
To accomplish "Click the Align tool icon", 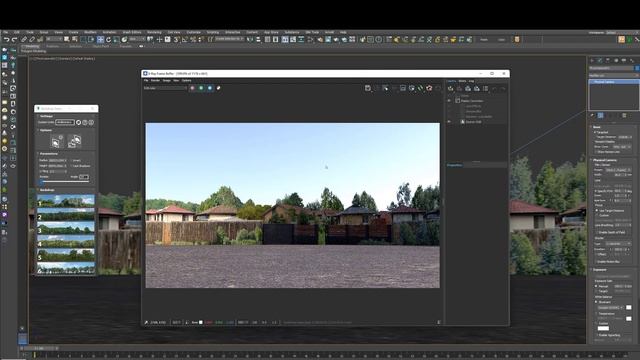I will tap(258, 40).
